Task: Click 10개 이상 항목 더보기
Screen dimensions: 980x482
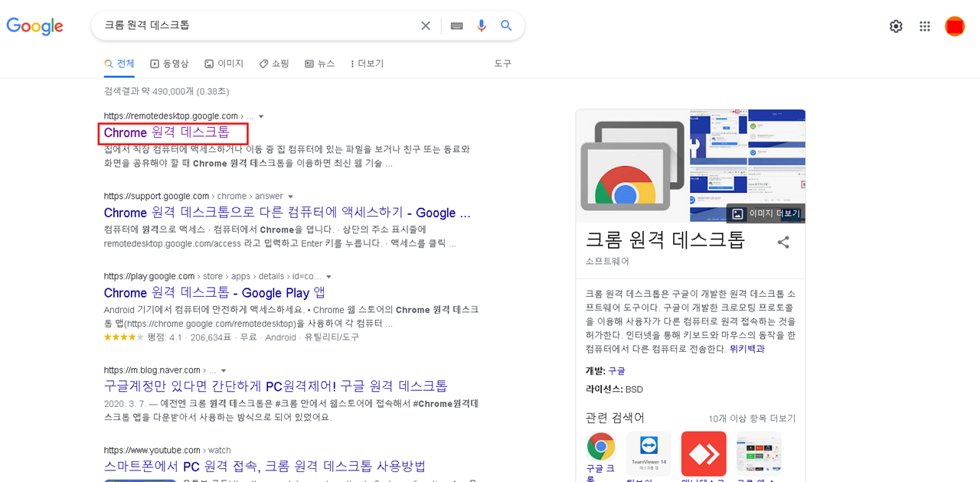Action: [752, 418]
